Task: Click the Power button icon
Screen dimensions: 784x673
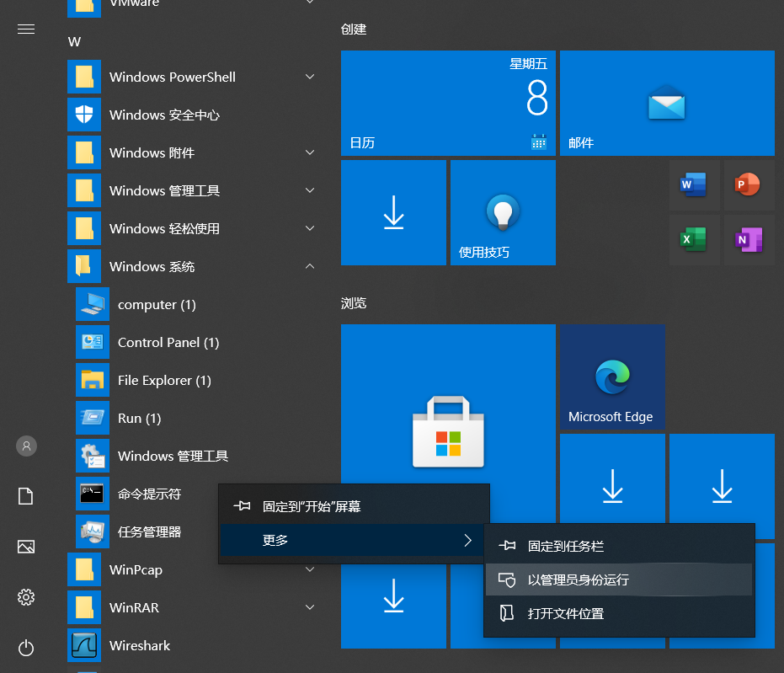Action: tap(26, 648)
